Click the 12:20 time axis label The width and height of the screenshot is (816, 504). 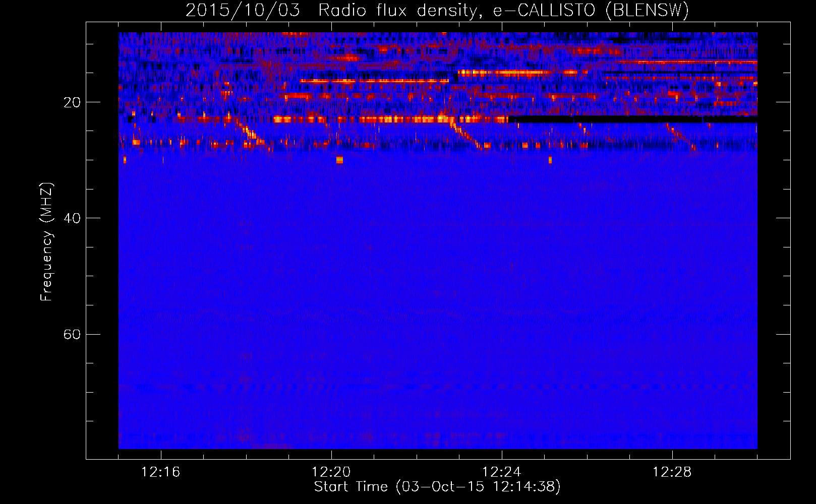331,472
